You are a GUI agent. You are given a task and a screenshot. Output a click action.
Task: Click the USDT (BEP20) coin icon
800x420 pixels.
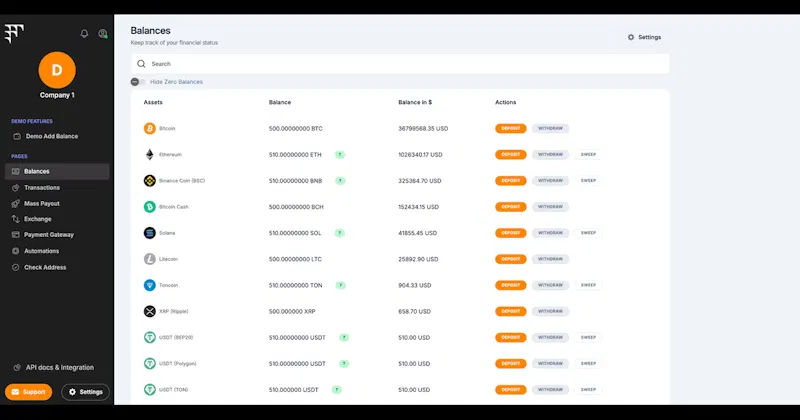[x=149, y=337]
